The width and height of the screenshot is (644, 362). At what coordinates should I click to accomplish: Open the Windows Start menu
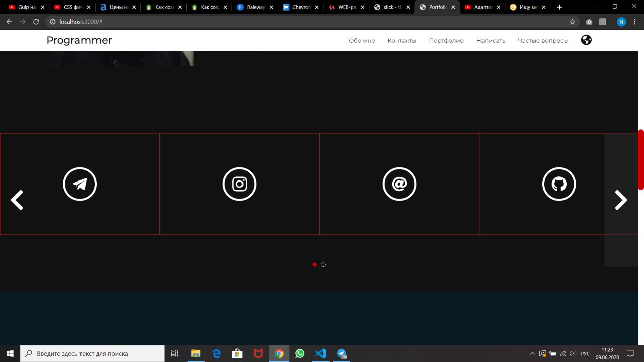[10, 353]
